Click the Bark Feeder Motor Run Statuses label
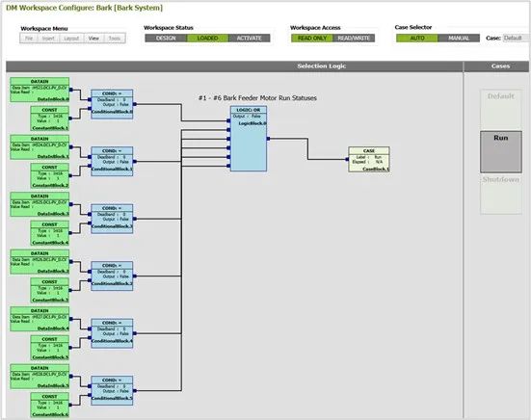Viewport: 531px width, 420px height. point(257,98)
